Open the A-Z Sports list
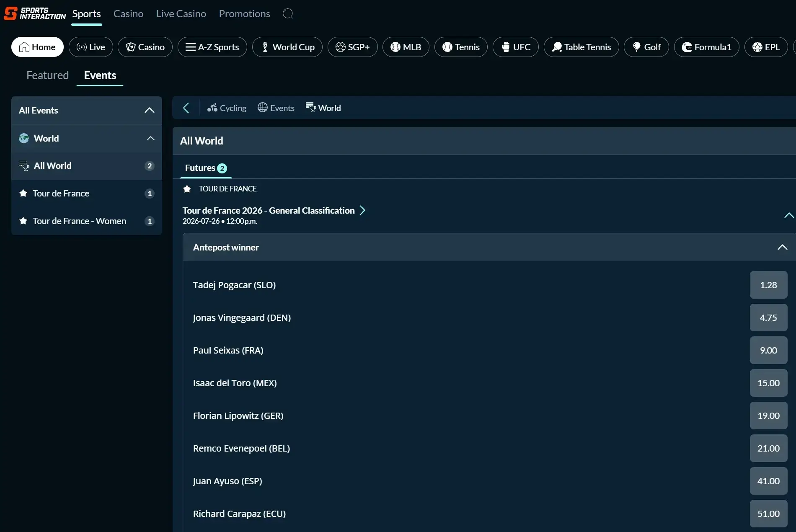 212,47
